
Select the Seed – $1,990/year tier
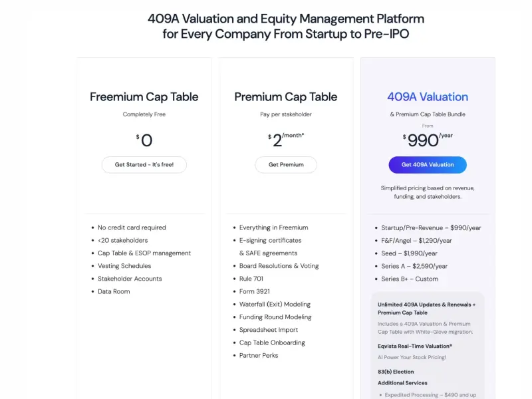point(409,253)
